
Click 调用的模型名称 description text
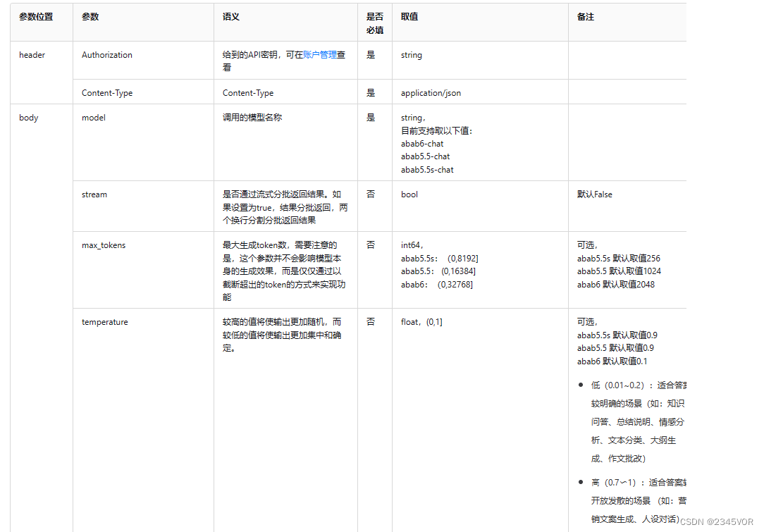pyautogui.click(x=252, y=118)
